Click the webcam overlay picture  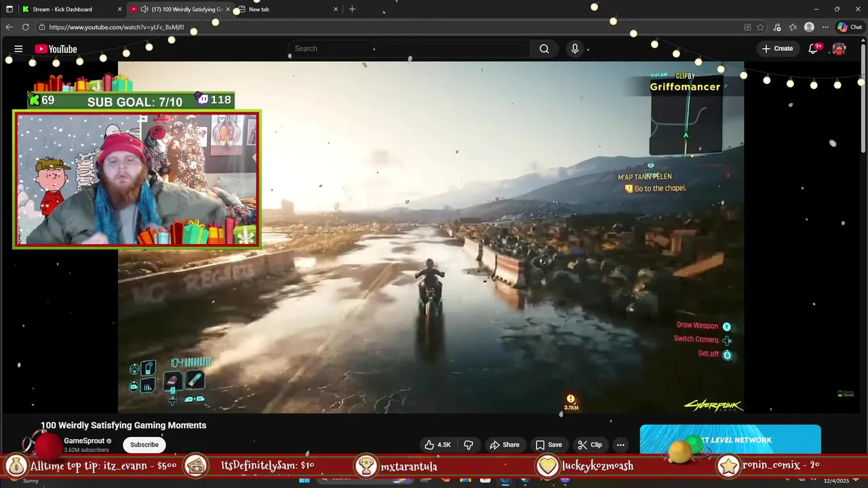137,179
